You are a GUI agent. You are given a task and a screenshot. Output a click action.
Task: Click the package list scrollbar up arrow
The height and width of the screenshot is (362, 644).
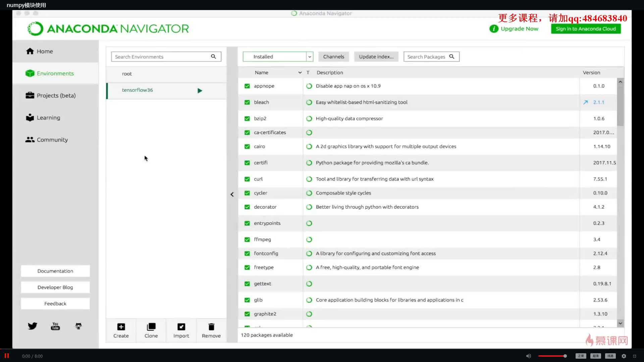[620, 82]
